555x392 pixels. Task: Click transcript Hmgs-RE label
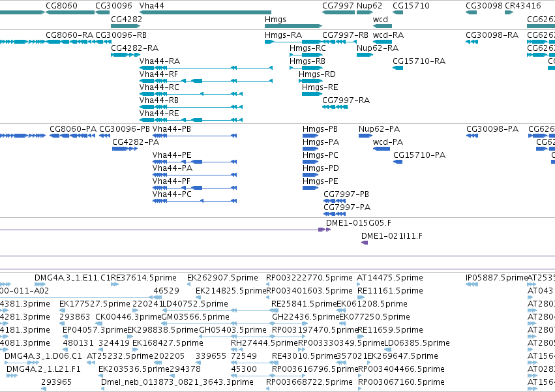tap(320, 87)
